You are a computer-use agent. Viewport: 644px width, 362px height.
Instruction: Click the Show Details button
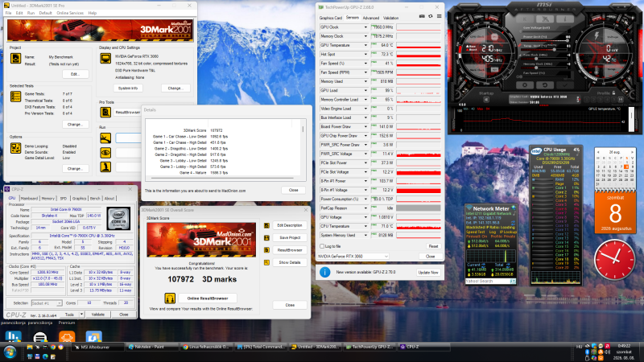tap(290, 262)
